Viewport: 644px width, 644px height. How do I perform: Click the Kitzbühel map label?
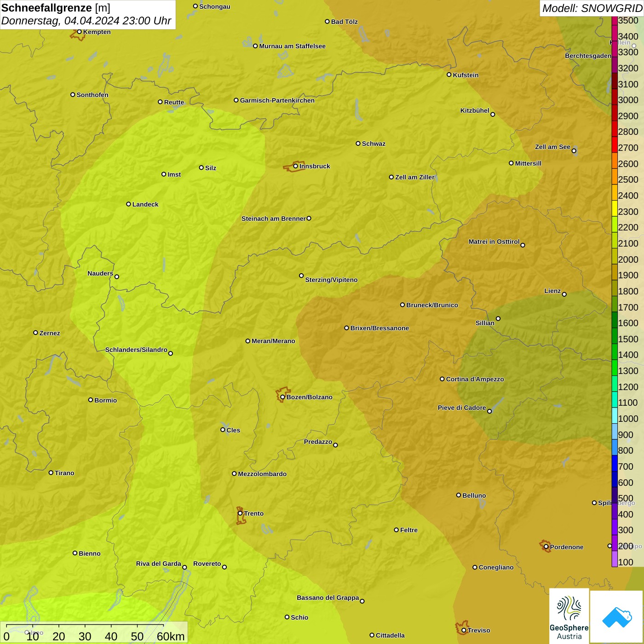coord(475,110)
